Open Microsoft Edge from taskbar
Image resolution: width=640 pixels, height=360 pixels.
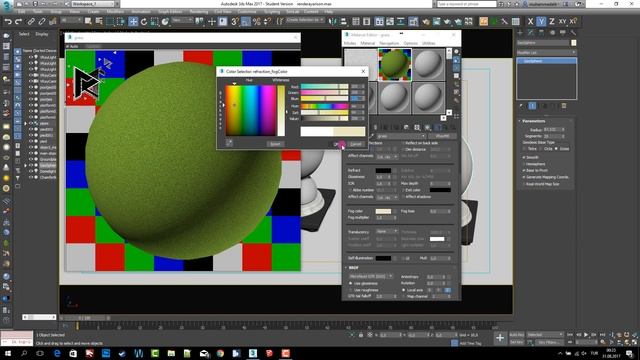click(x=57, y=353)
